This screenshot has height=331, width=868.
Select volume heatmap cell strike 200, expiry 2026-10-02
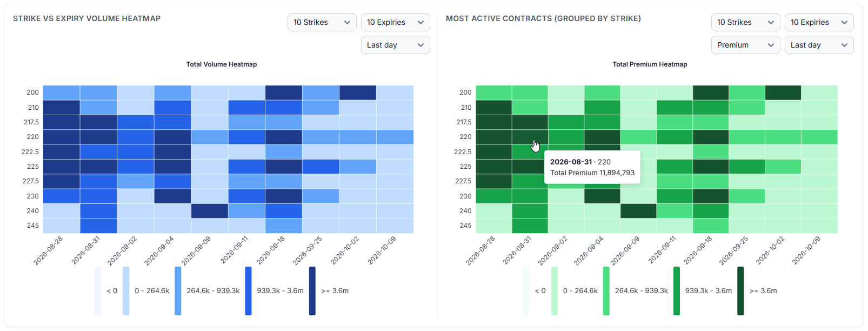358,92
